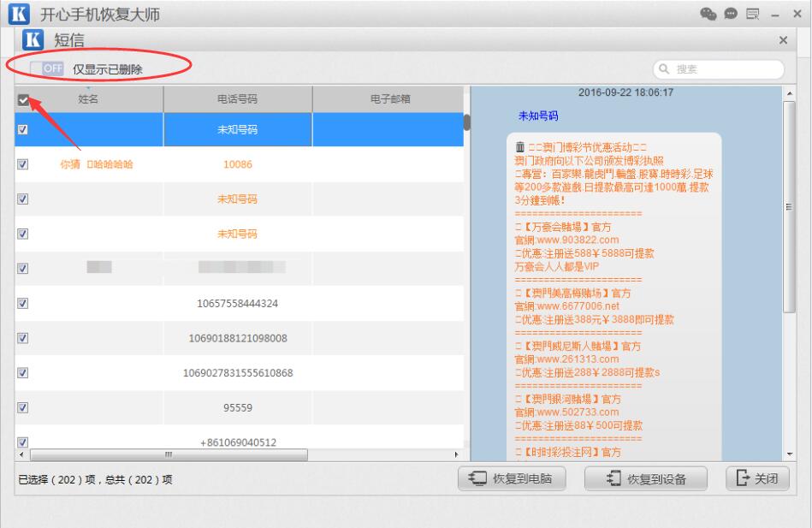Select row 10690188121098008
Image resolution: width=812 pixels, height=528 pixels.
click(240, 338)
